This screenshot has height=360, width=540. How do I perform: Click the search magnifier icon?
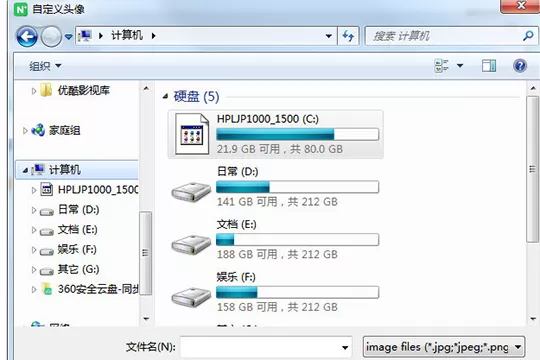click(x=528, y=36)
